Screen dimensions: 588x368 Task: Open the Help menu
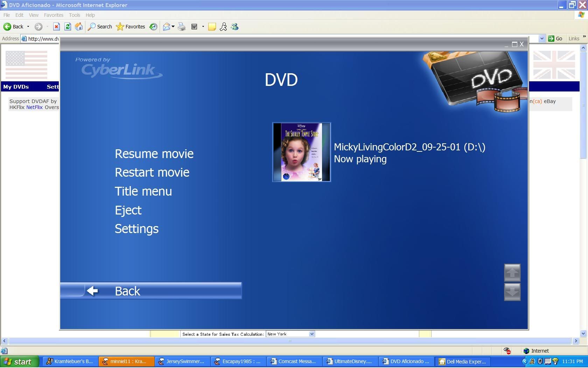[x=90, y=15]
